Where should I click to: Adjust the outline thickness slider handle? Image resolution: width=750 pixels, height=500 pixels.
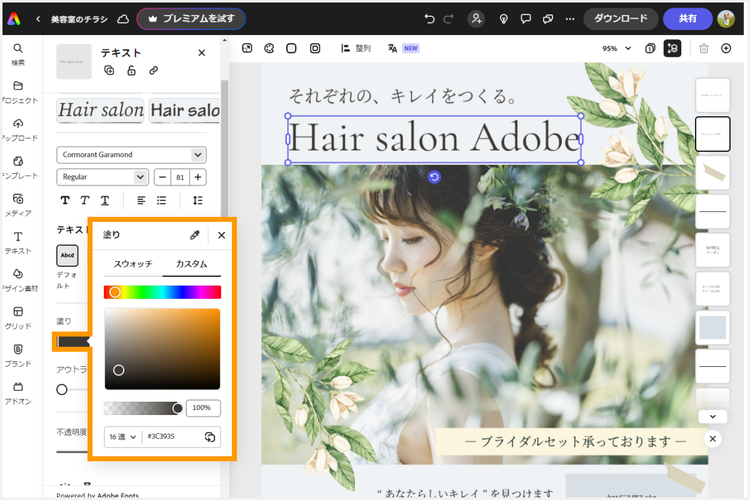tap(62, 389)
